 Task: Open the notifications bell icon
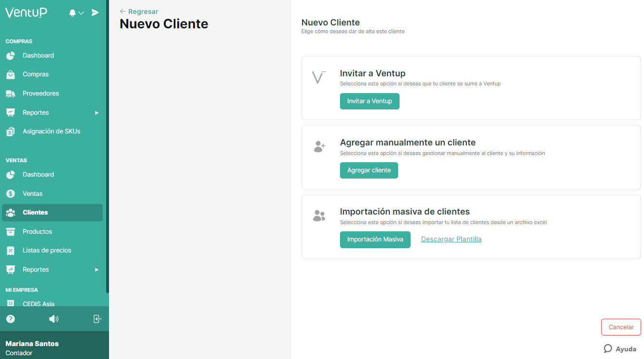(x=73, y=12)
